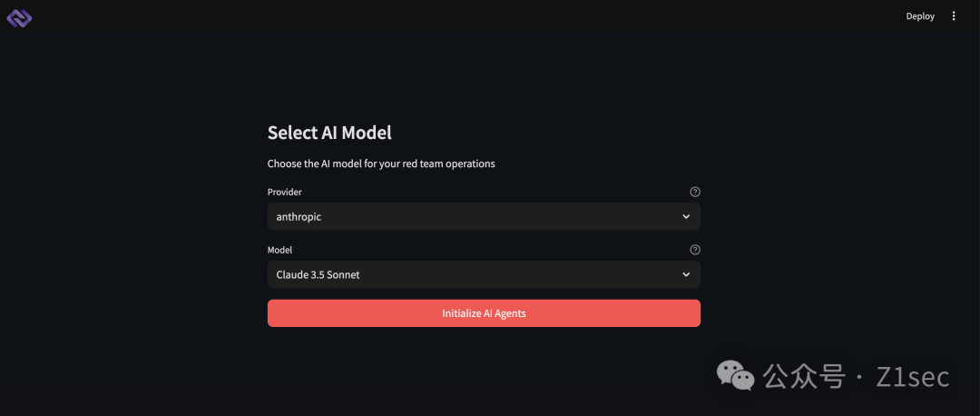Viewport: 980px width, 416px height.
Task: Click the 'Model' field label
Action: [x=280, y=250]
